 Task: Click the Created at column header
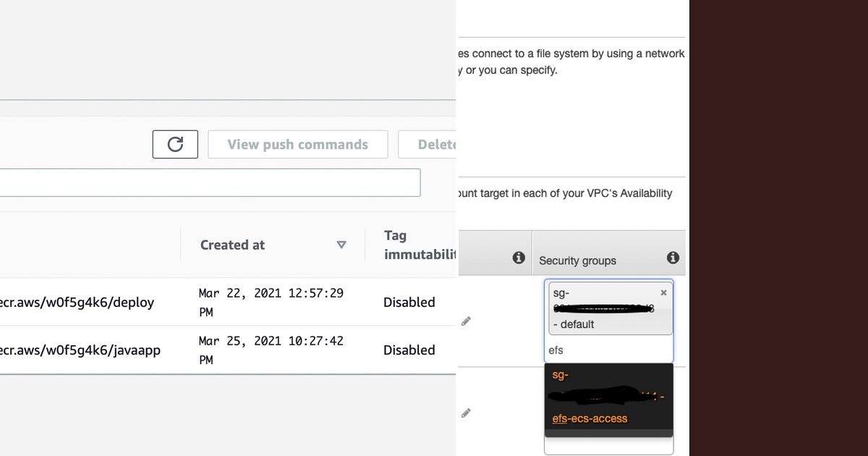(x=232, y=245)
